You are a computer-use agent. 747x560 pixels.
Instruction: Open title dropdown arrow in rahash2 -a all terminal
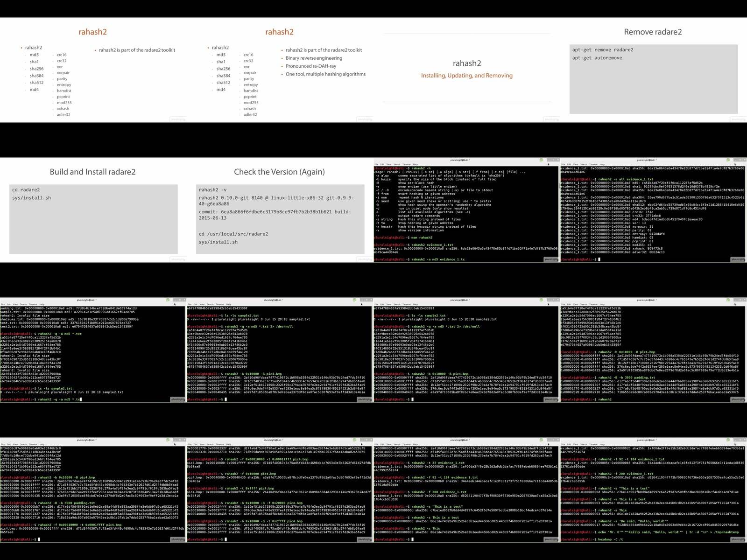tap(656, 160)
